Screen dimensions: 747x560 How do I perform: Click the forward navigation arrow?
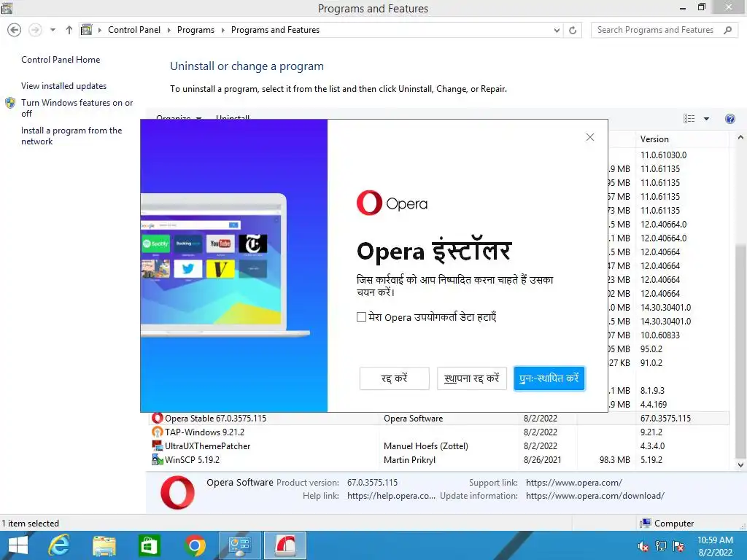tap(35, 30)
